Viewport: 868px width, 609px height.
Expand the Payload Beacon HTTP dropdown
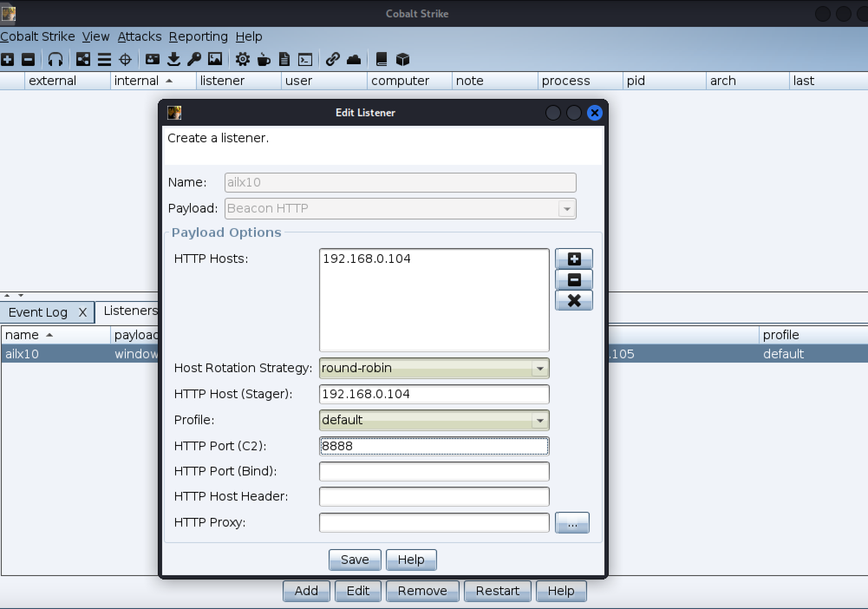[567, 209]
